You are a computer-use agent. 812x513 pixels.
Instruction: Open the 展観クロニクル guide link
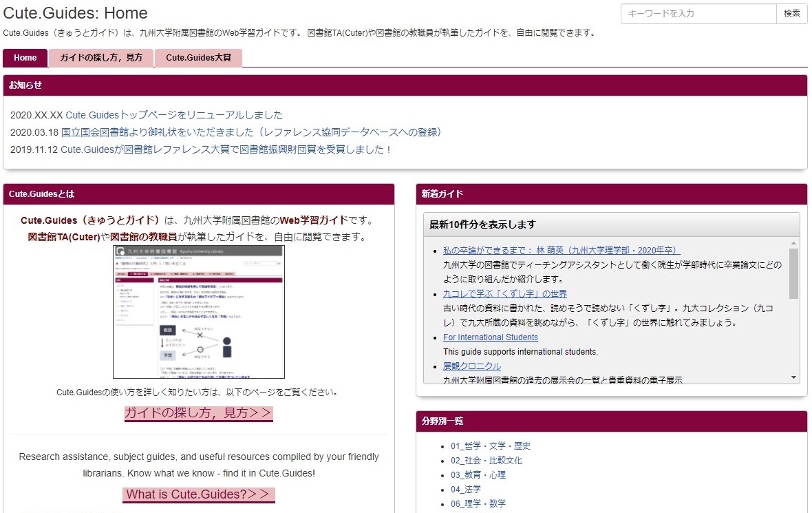(x=472, y=366)
